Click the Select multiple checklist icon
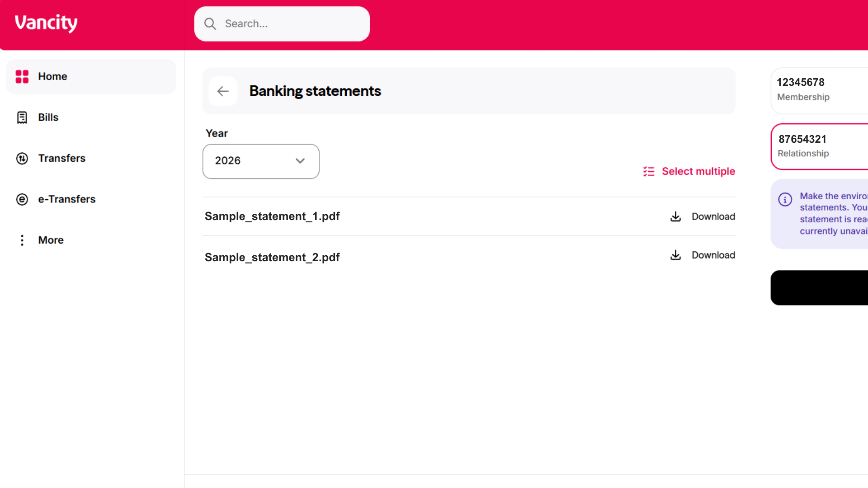The width and height of the screenshot is (868, 488). click(x=649, y=172)
